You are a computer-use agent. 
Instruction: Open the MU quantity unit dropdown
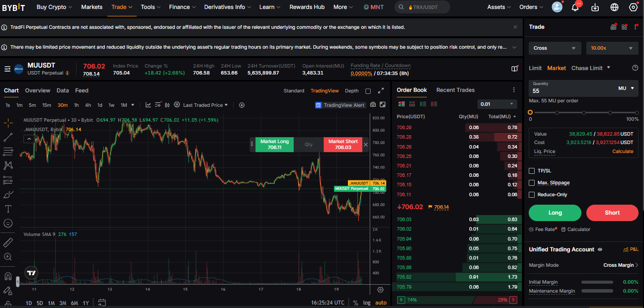[626, 88]
